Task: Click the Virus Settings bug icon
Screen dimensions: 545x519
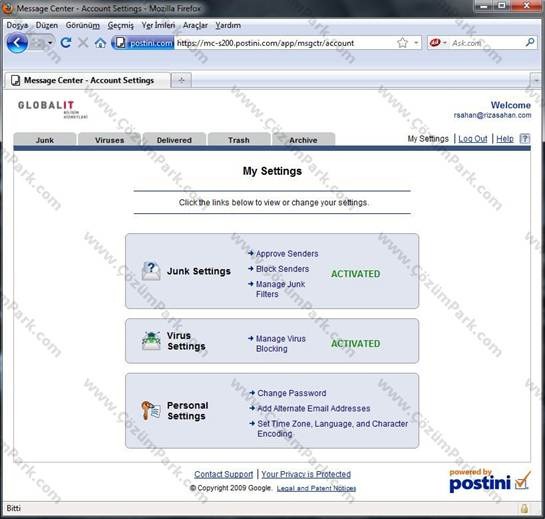Action: coord(151,341)
